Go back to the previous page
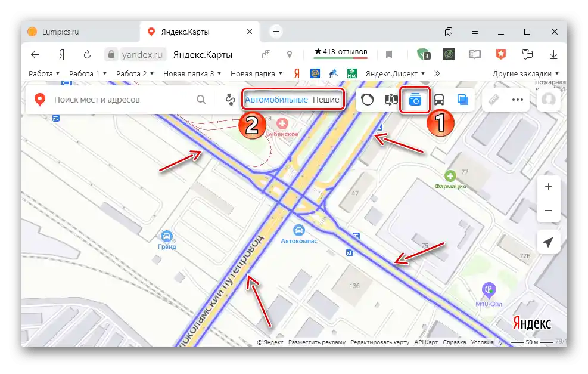The height and width of the screenshot is (374, 588). pos(35,55)
